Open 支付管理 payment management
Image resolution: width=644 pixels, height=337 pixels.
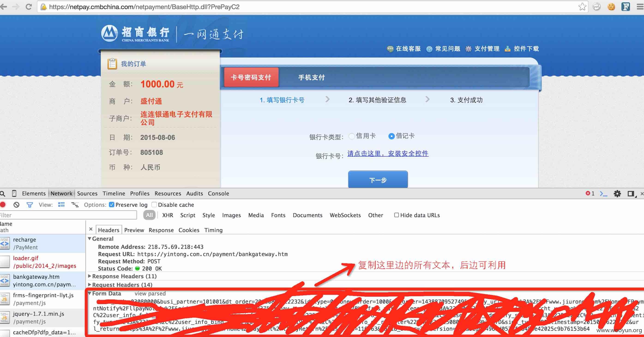click(x=487, y=49)
